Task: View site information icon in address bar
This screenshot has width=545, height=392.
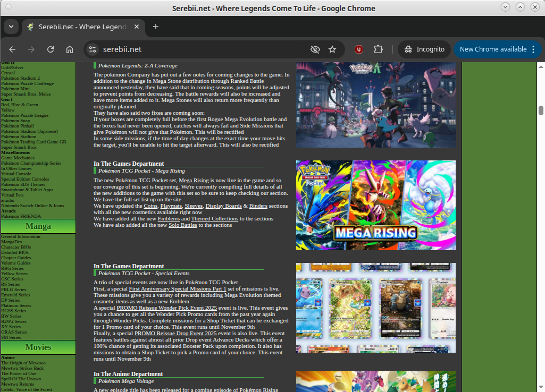Action: 93,49
